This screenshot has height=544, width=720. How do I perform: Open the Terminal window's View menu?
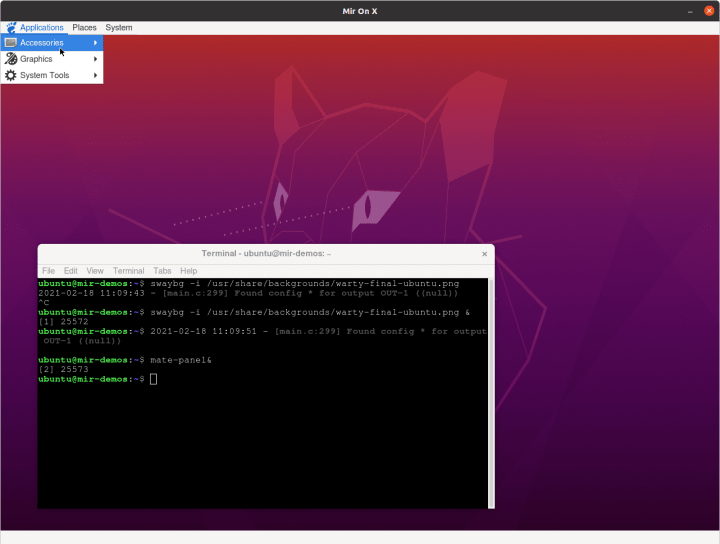[95, 271]
